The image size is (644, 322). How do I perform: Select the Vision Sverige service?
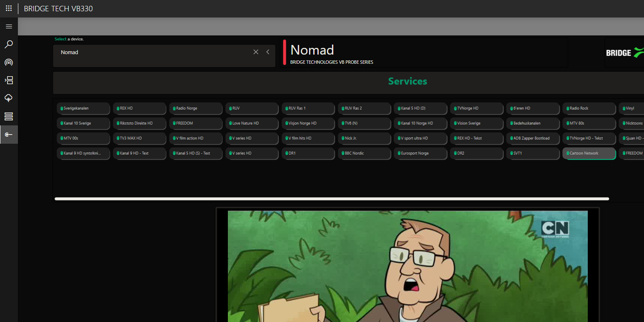477,123
